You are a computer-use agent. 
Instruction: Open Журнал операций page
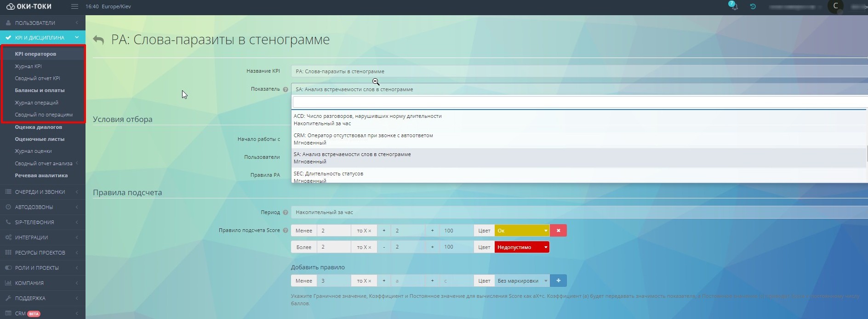[36, 103]
